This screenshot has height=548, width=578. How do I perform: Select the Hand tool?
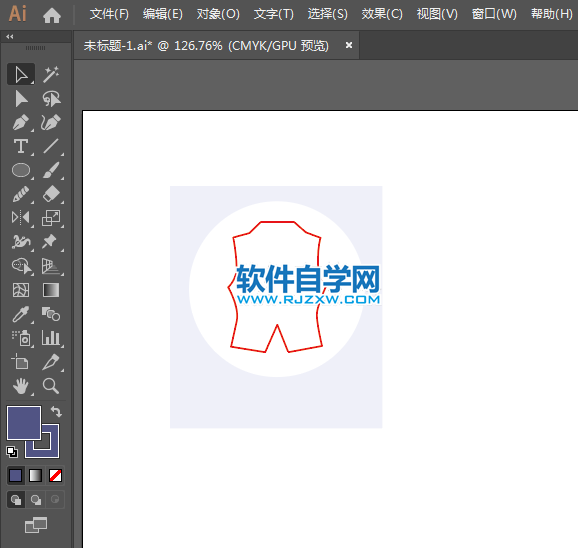21,386
